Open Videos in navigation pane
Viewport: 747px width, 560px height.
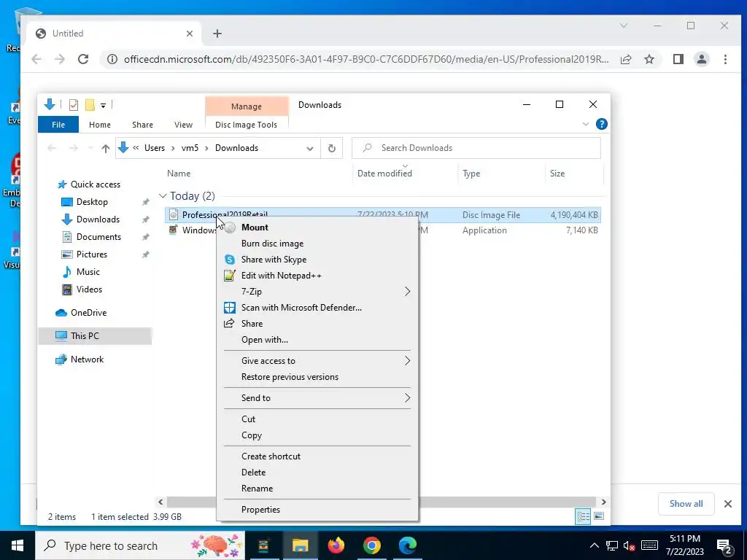(x=89, y=289)
